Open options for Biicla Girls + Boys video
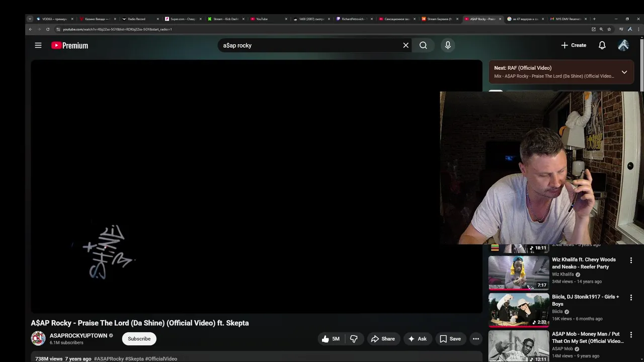This screenshot has width=644, height=362. [631, 297]
